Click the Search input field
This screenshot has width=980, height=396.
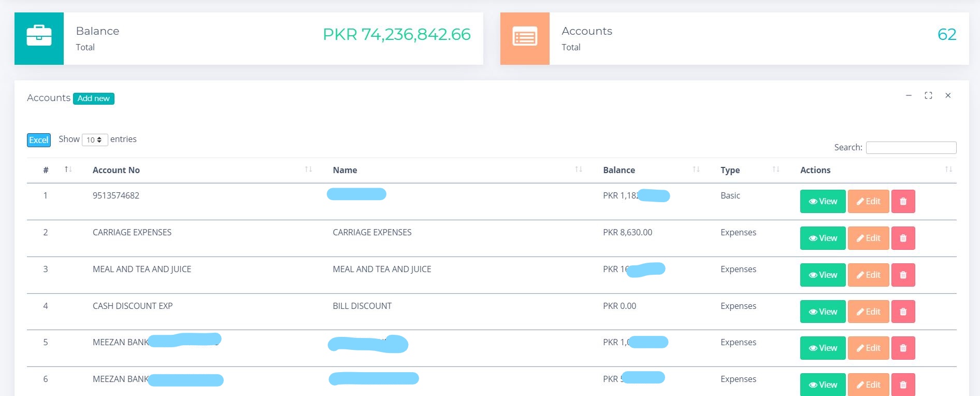click(911, 148)
